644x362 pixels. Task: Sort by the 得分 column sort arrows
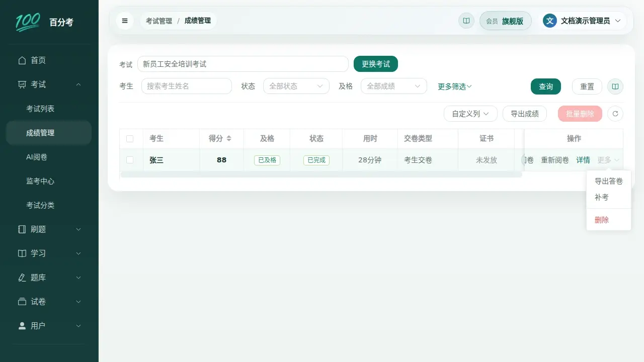229,138
